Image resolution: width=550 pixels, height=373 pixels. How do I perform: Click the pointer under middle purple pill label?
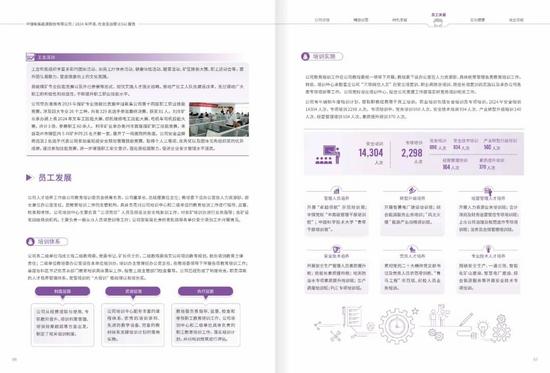click(133, 298)
